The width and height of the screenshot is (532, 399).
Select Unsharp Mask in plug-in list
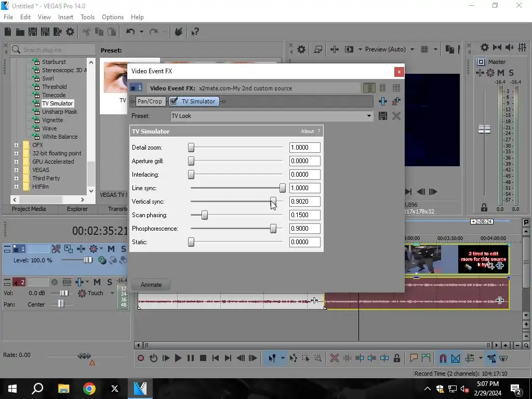click(60, 112)
